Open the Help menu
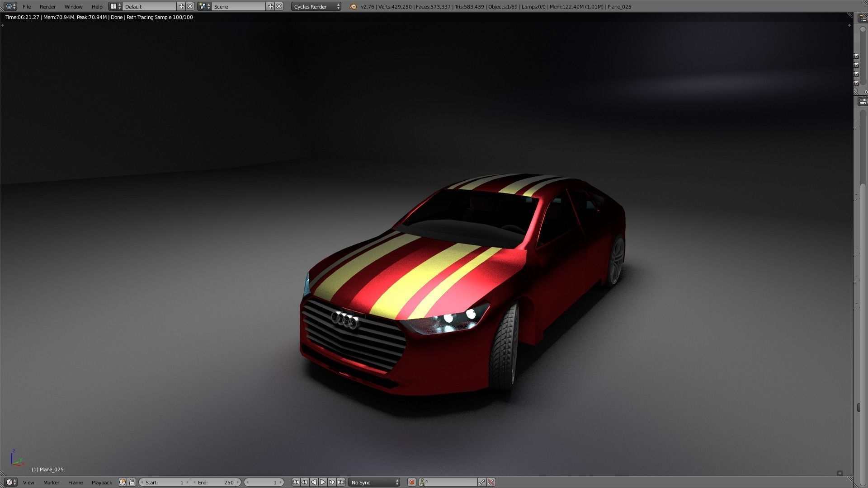868x488 pixels. coord(97,6)
